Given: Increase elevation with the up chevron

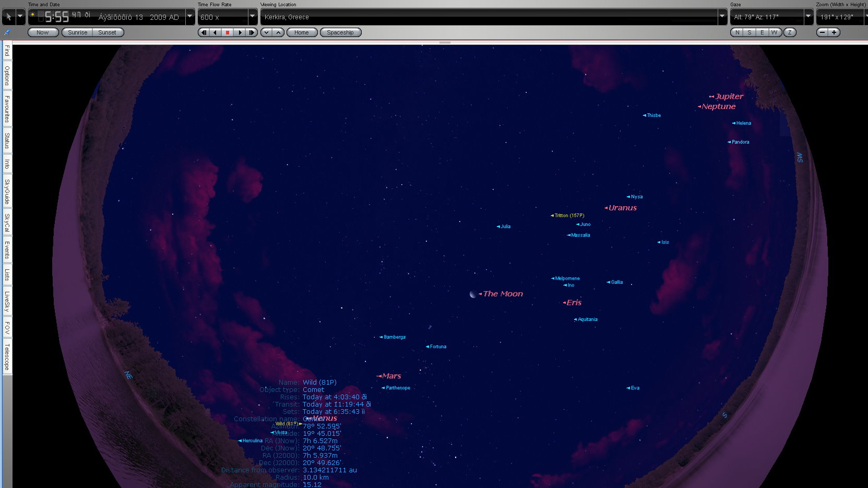Looking at the screenshot, I should 279,32.
